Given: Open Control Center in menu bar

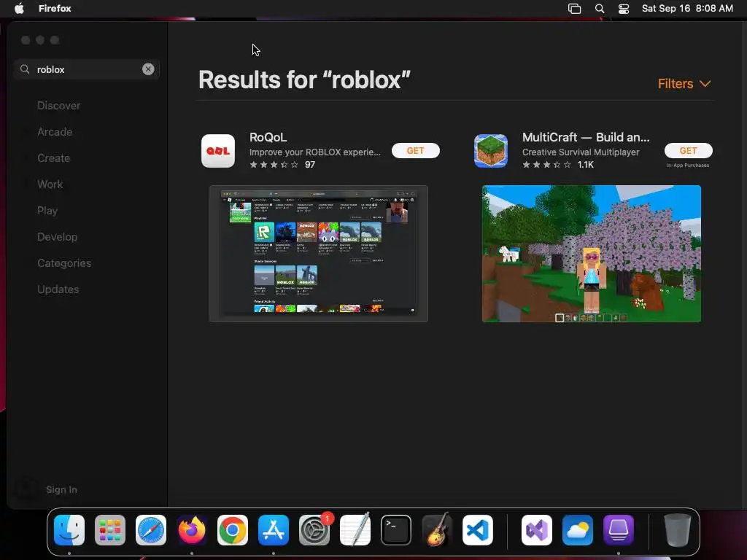Looking at the screenshot, I should coord(624,8).
